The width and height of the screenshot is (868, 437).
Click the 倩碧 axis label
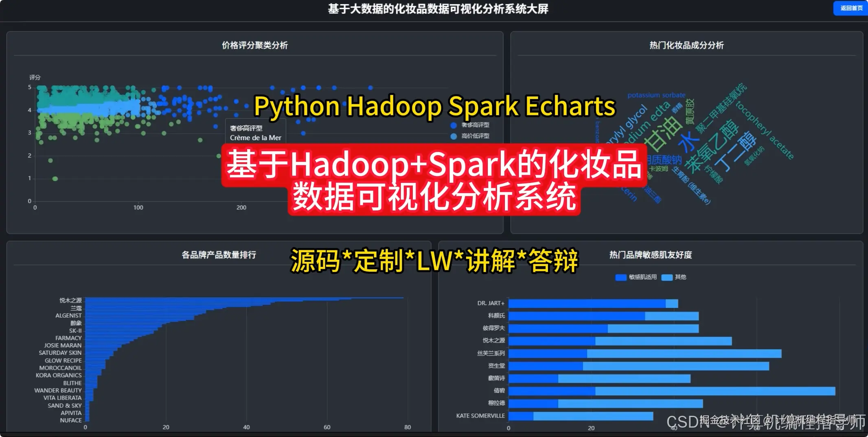point(499,391)
